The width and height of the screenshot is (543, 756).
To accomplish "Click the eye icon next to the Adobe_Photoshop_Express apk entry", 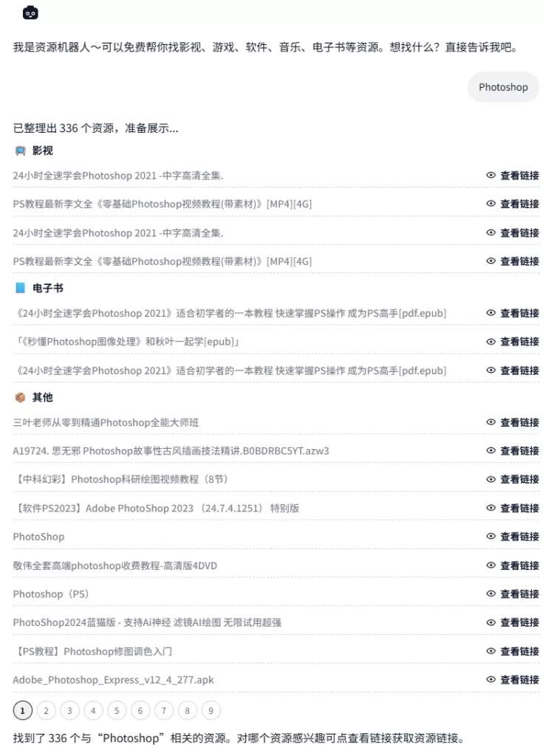I will (x=491, y=680).
